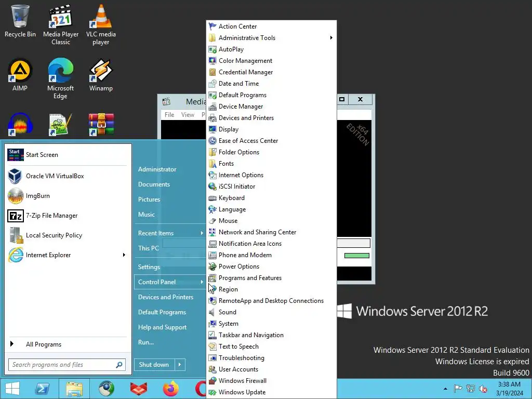Open 7-Zip File Manager
Image resolution: width=532 pixels, height=399 pixels.
coord(67,216)
